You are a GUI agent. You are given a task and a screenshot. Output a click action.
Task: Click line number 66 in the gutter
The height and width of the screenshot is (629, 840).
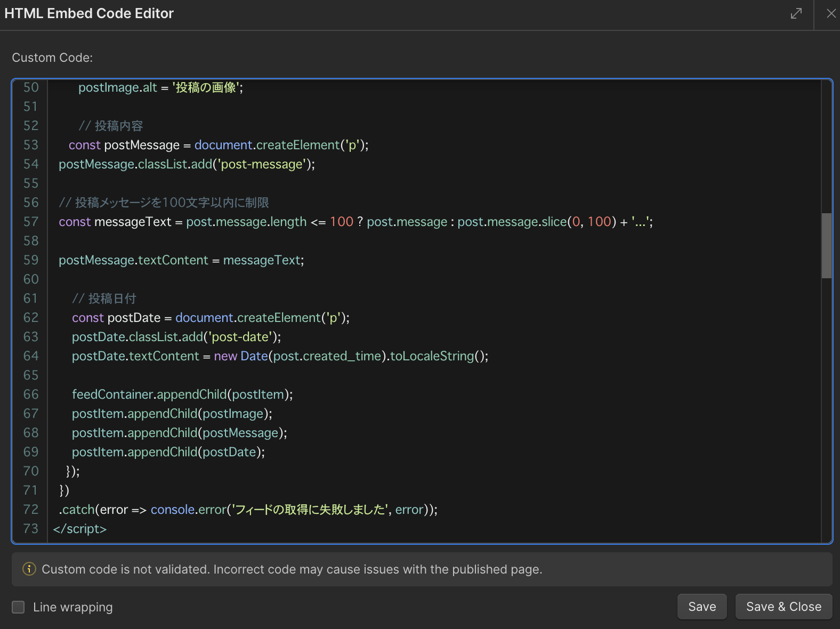tap(31, 394)
